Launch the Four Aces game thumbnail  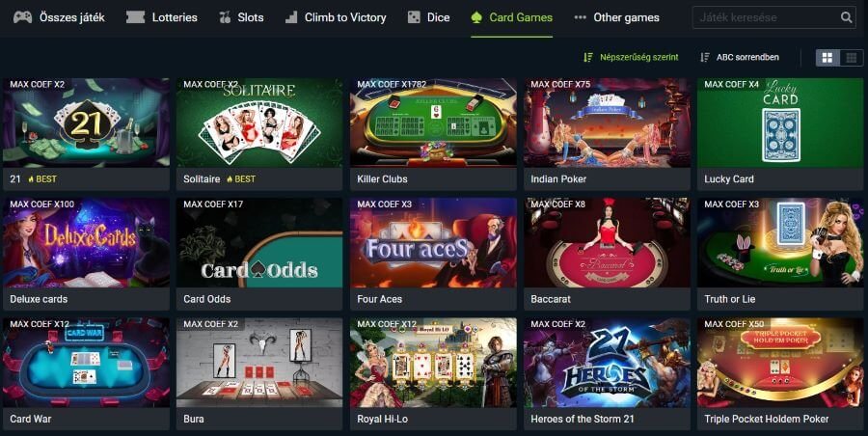(433, 243)
